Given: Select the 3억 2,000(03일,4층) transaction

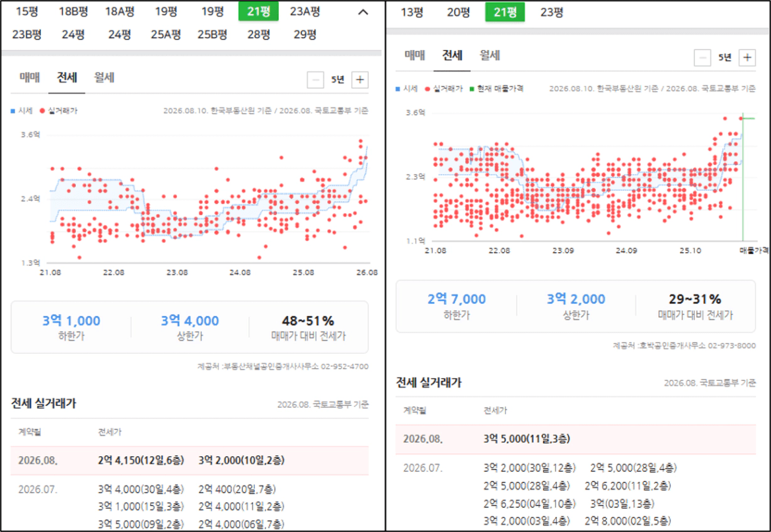Looking at the screenshot, I should click(x=527, y=521).
